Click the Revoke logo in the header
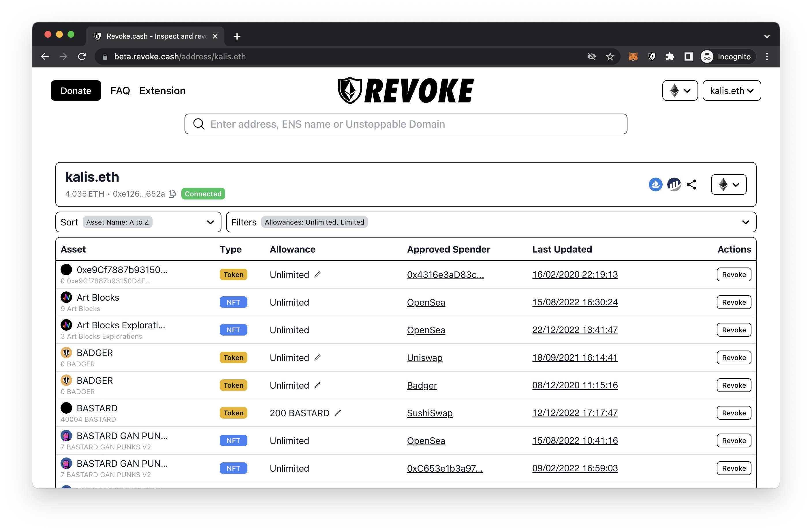The width and height of the screenshot is (812, 531). pos(406,91)
